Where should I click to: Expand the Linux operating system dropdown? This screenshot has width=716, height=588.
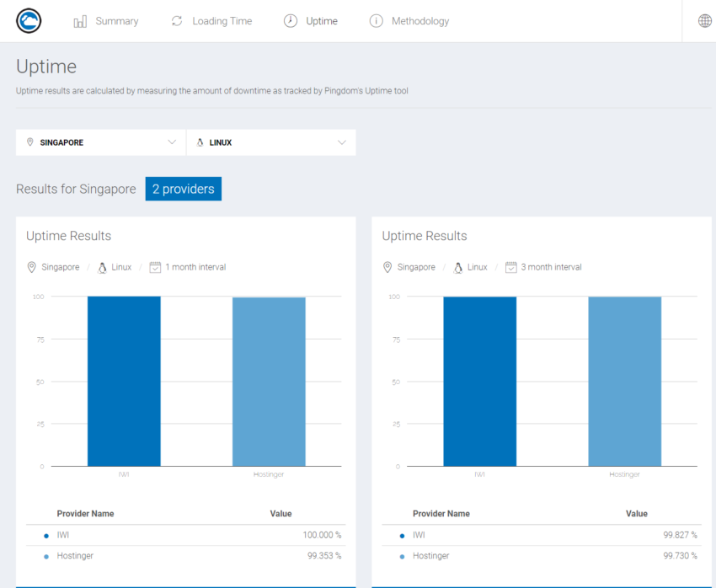271,142
